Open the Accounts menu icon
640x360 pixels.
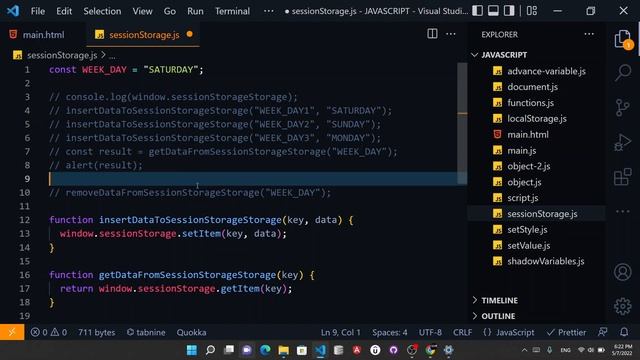pos(622,272)
